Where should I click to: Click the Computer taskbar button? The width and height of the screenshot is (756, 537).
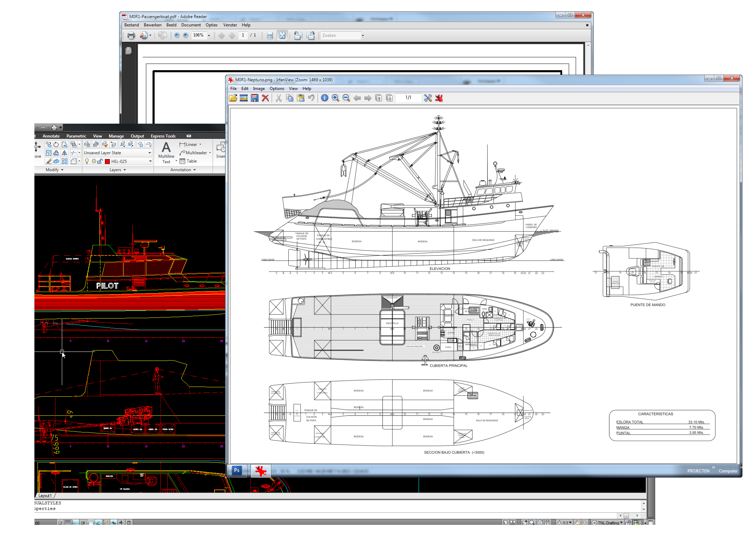click(x=728, y=471)
